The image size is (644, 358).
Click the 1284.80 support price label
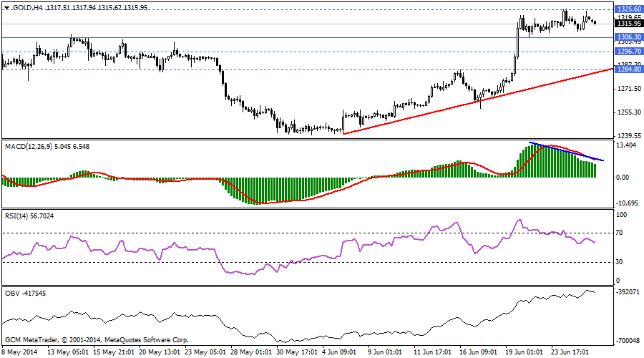point(629,69)
